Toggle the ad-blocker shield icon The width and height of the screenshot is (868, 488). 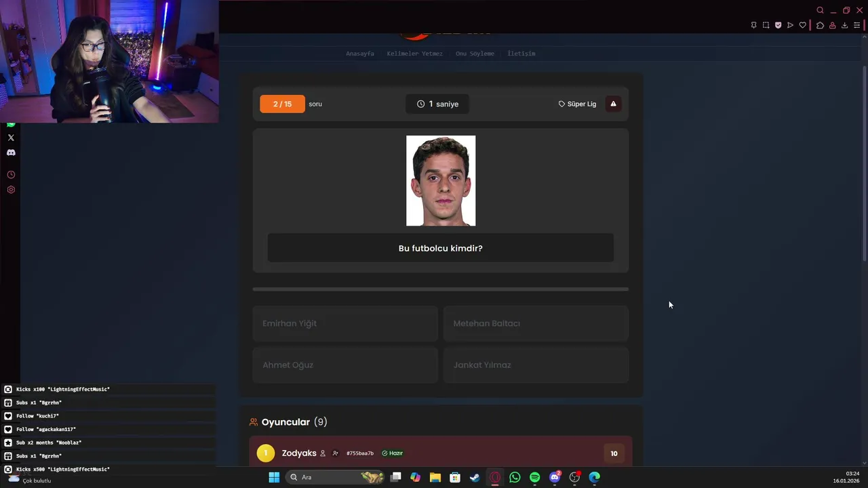pos(778,25)
